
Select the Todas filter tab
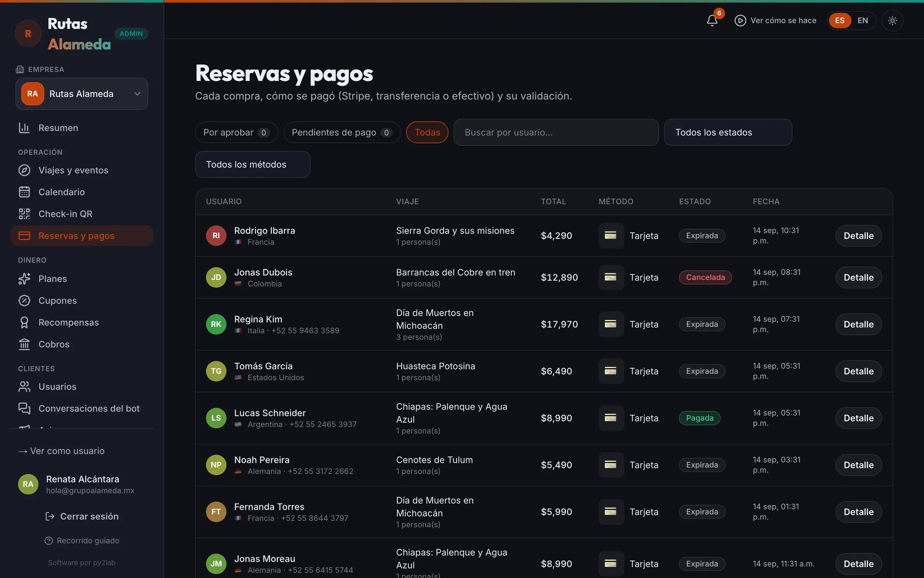(427, 132)
